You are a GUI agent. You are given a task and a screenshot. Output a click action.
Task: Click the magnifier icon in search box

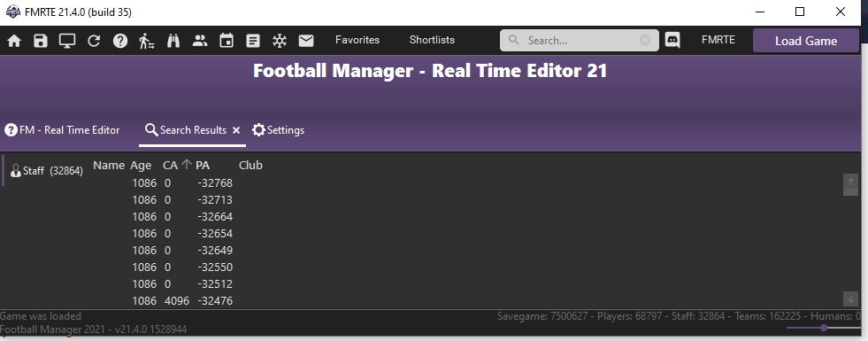(x=514, y=40)
